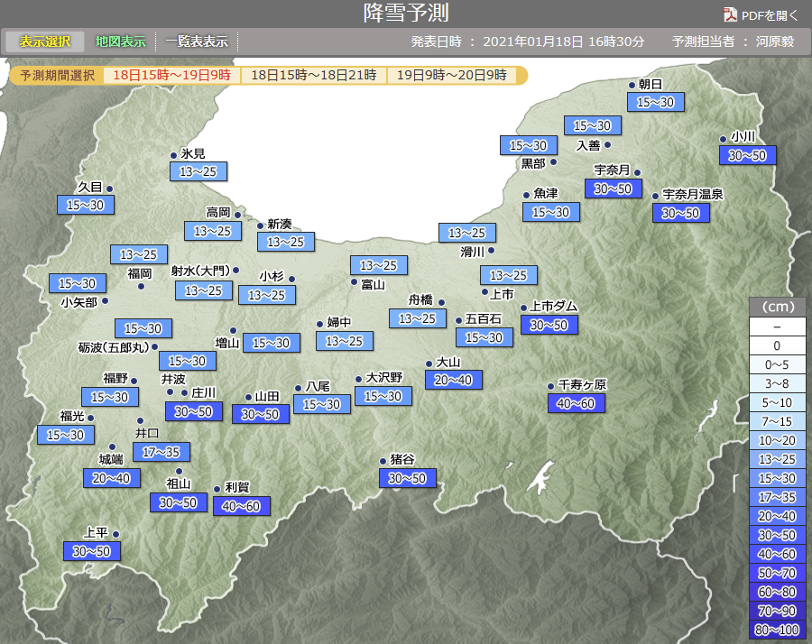Click the (cm) legend header

tap(778, 307)
